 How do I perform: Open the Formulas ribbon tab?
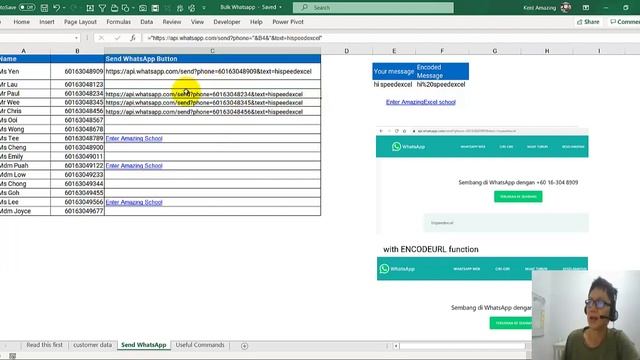tap(119, 22)
